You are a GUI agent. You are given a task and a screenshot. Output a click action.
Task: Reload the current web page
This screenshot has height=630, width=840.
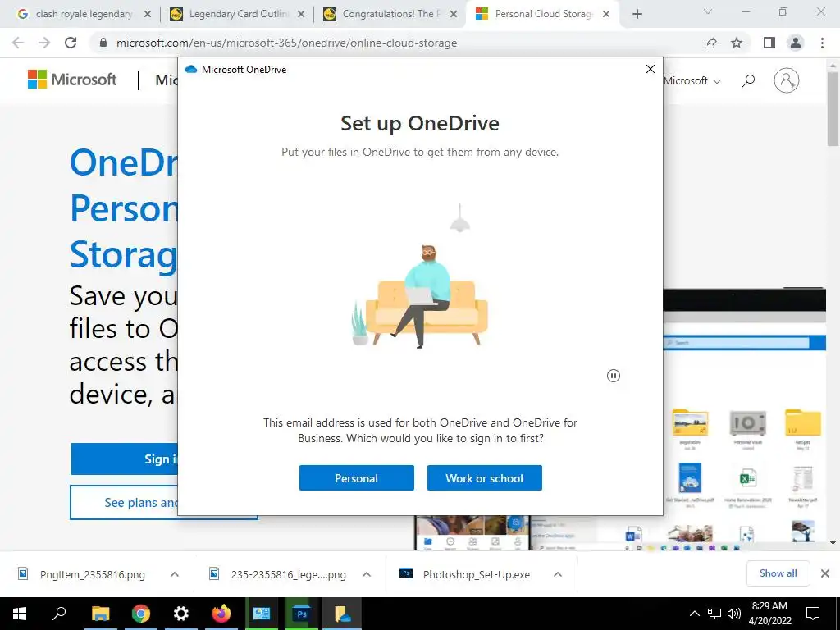pos(71,43)
